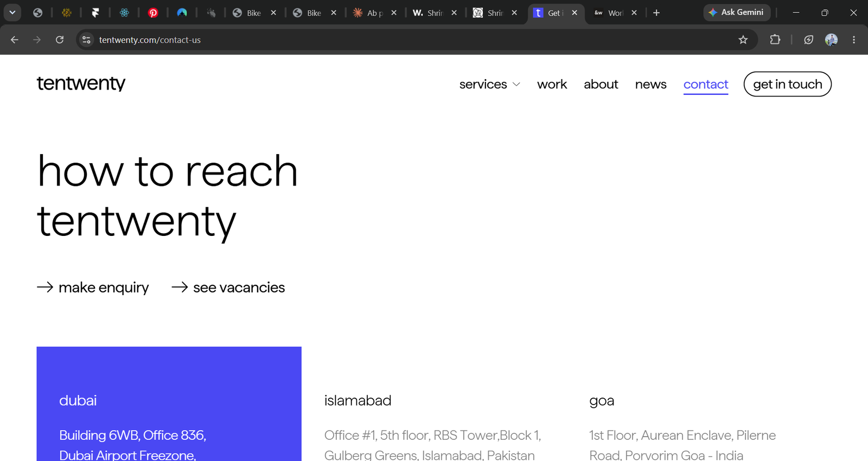
Task: Close the 'Ab p' tab
Action: 394,12
